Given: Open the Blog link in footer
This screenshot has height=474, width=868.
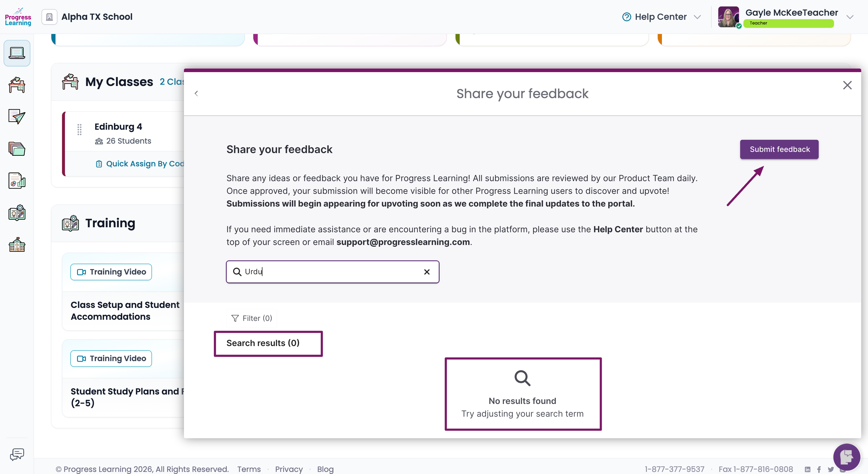Looking at the screenshot, I should coord(325,469).
